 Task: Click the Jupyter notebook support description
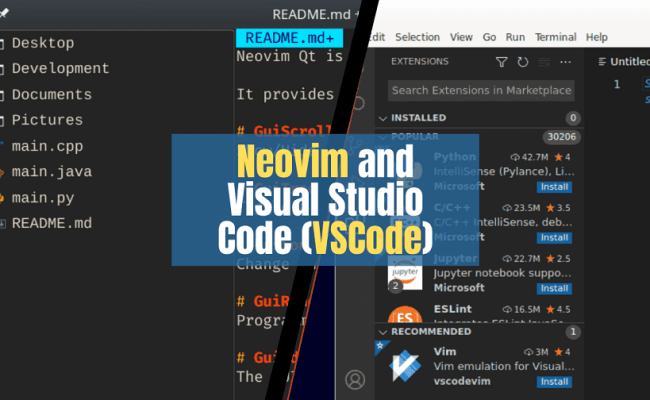[502, 273]
